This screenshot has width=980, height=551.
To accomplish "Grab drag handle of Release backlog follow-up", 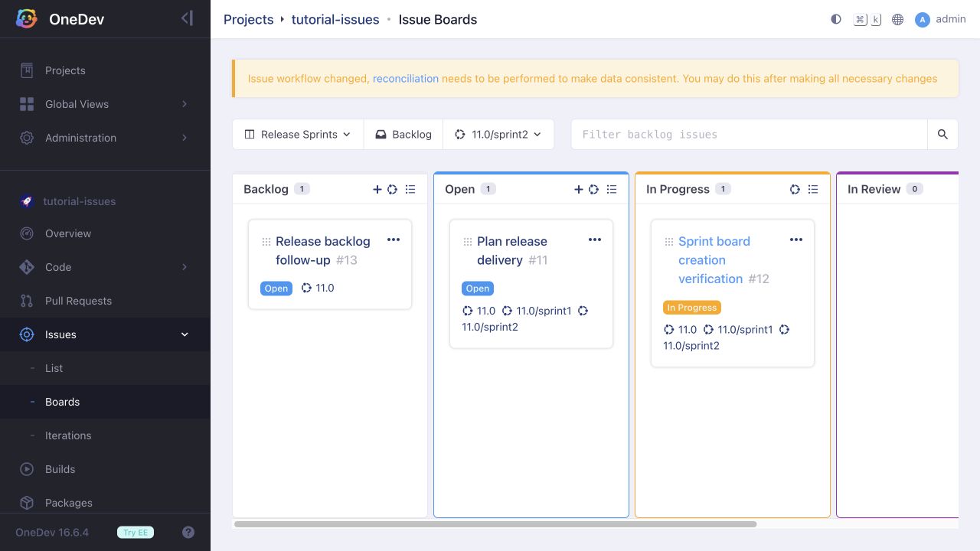I will coord(266,242).
